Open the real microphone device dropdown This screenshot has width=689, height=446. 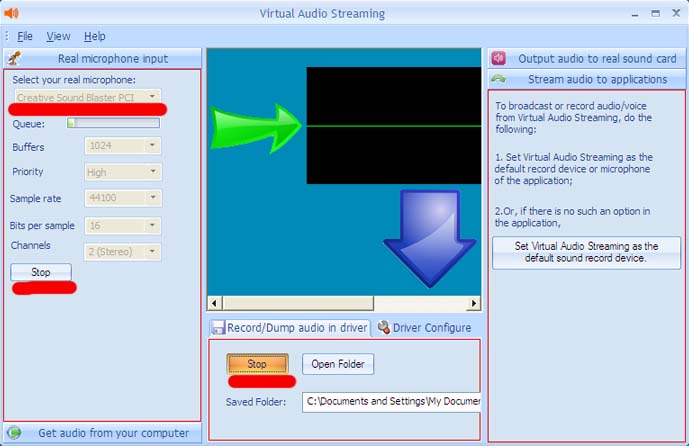click(87, 97)
